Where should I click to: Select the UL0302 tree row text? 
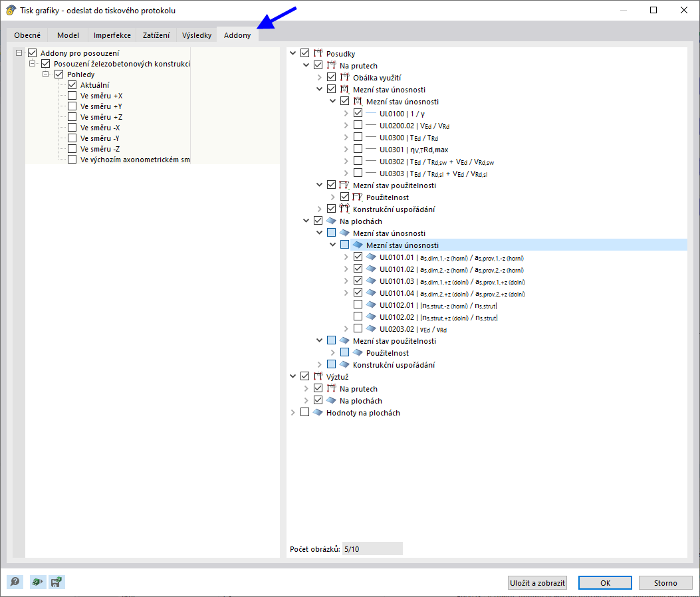point(437,162)
